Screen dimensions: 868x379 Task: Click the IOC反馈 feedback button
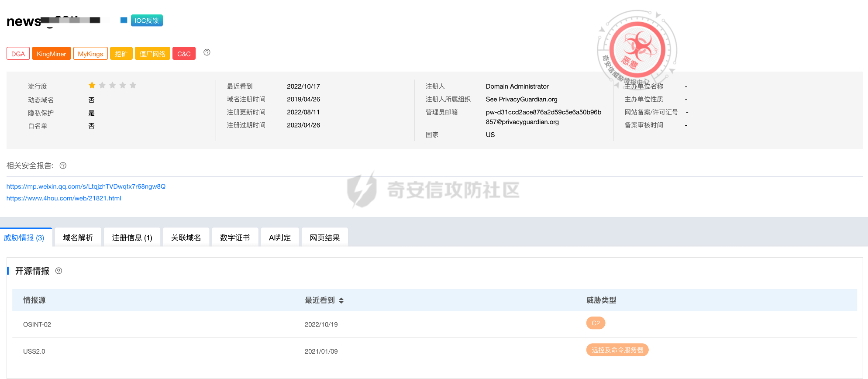tap(147, 21)
